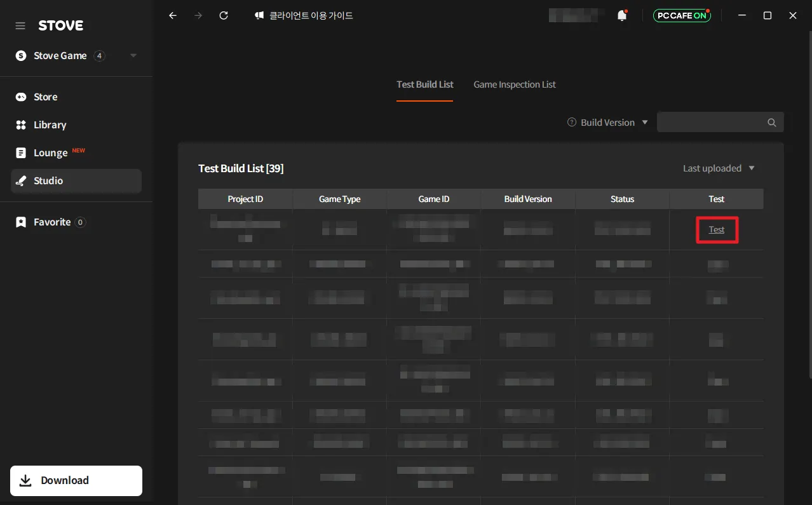This screenshot has width=812, height=505.
Task: Click the Favorite bookmark star icon
Action: 21,222
